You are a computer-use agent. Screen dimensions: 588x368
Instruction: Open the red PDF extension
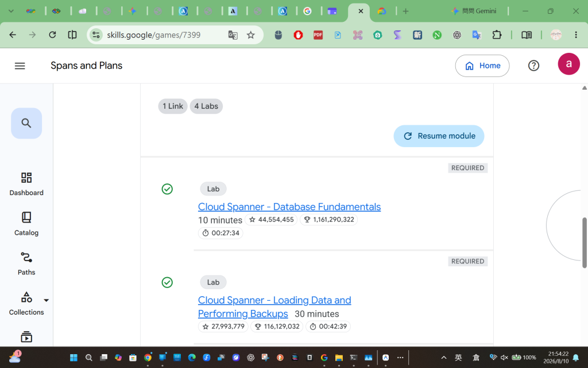318,35
